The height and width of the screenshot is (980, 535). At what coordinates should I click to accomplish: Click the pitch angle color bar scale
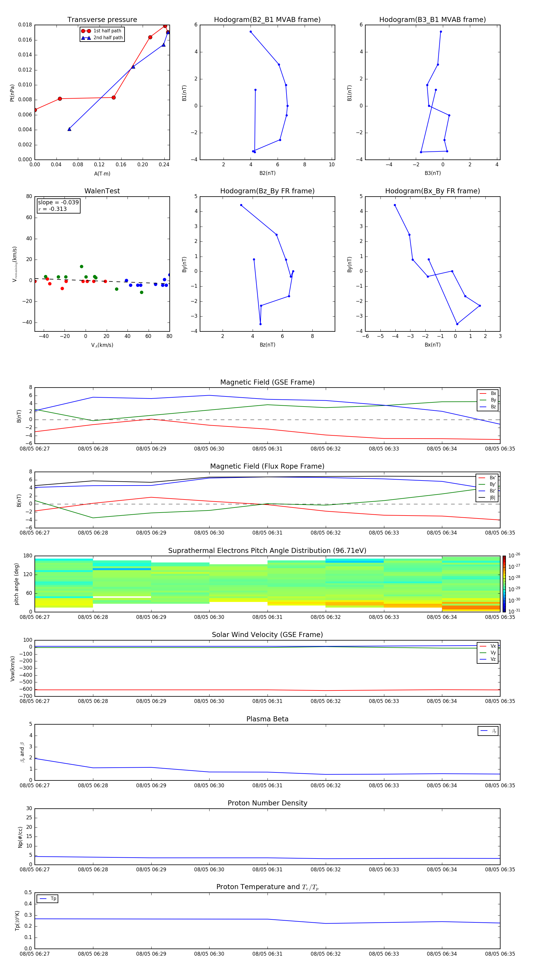pyautogui.click(x=504, y=584)
